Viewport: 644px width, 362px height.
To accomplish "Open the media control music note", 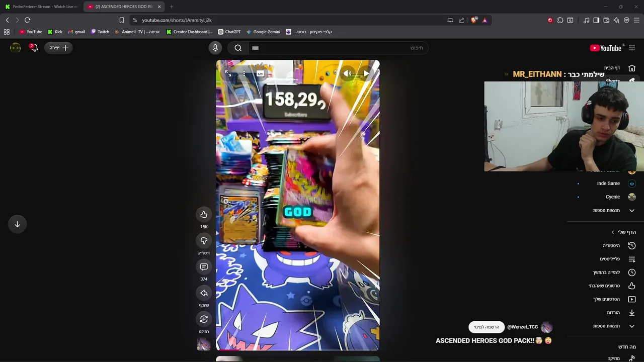I will 586,20.
